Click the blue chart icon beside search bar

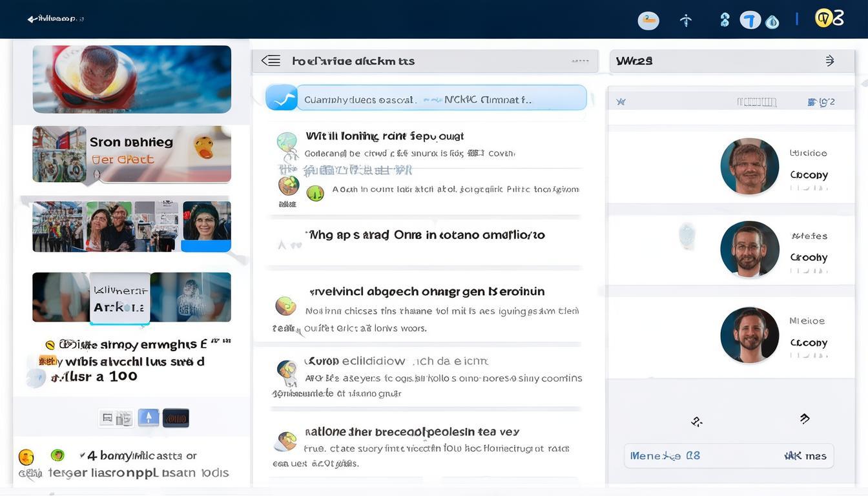pyautogui.click(x=282, y=98)
